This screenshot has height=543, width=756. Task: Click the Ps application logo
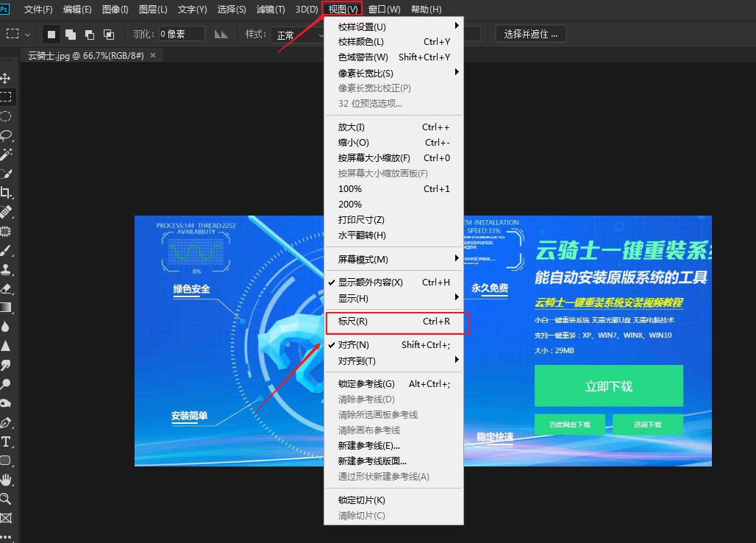coord(4,9)
